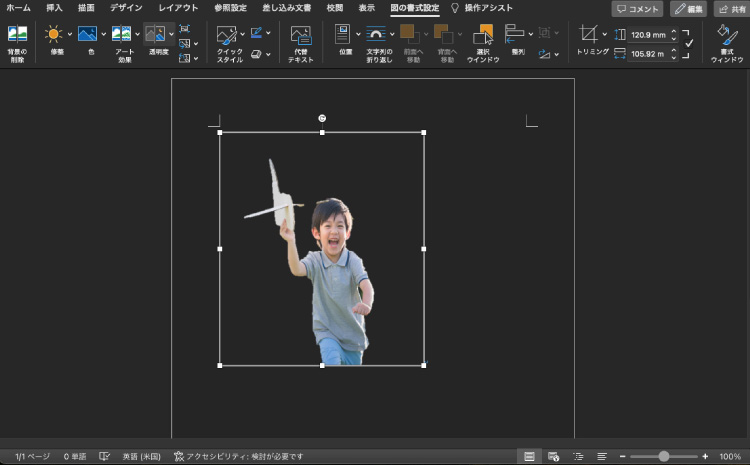This screenshot has width=750, height=465.
Task: Open the Layout (レイアウト) ribbon tab
Action: click(178, 8)
